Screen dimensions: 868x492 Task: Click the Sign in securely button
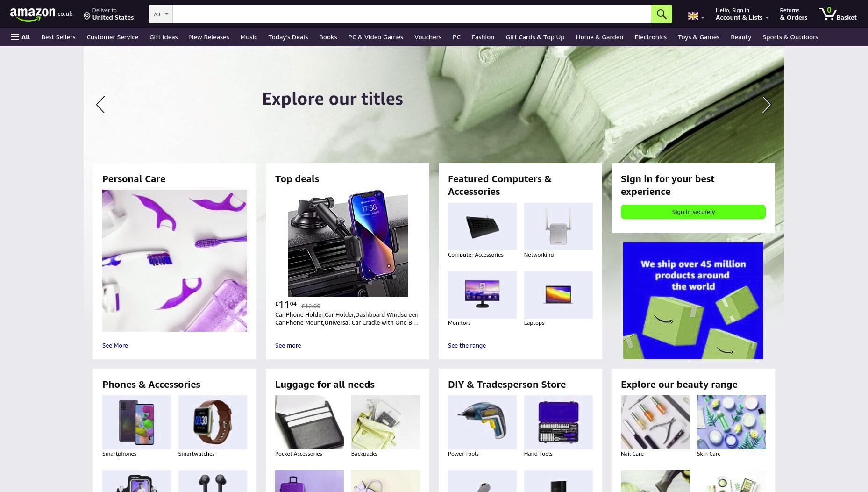tap(693, 212)
